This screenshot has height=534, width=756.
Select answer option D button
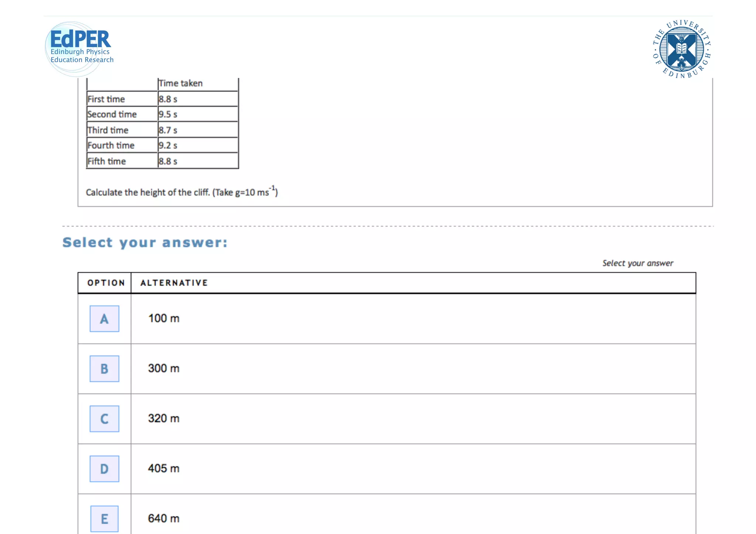click(x=104, y=469)
